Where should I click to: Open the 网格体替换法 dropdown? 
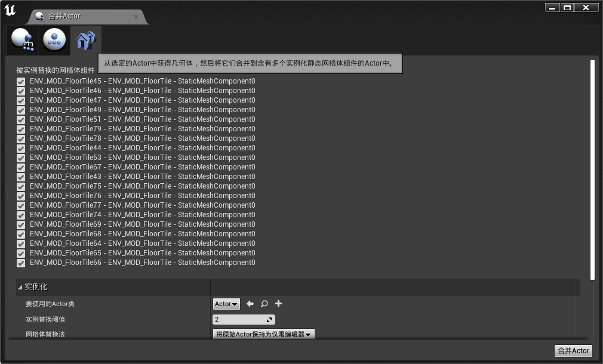(263, 334)
